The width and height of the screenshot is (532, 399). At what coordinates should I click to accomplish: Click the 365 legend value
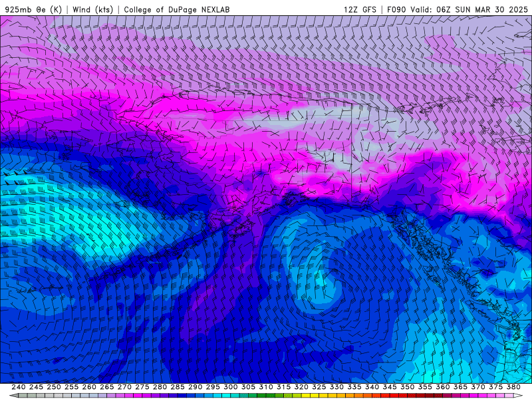tap(460, 387)
